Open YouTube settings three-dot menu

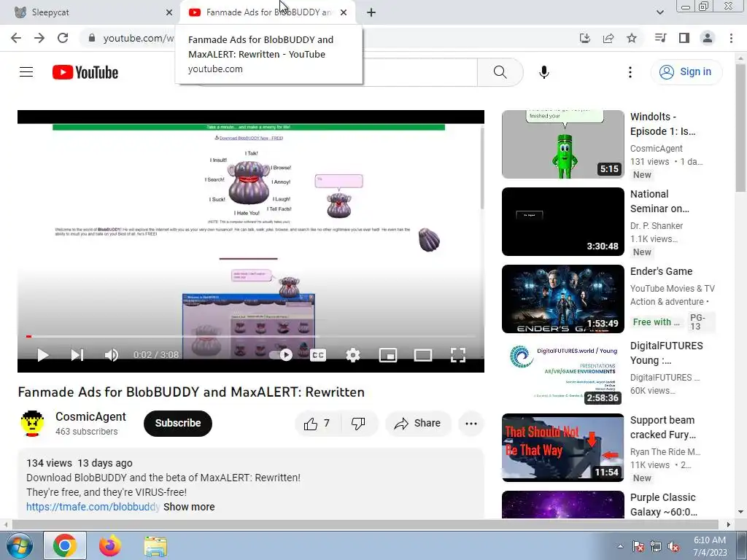pos(630,72)
